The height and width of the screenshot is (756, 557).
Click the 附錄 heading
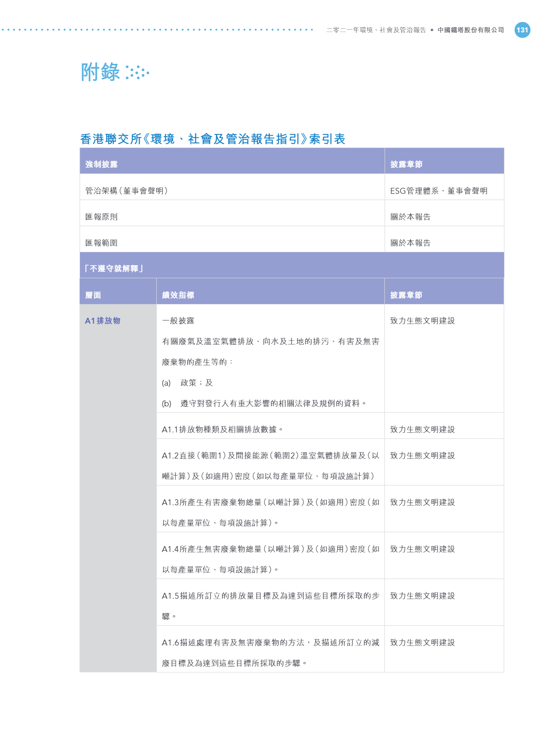(x=101, y=72)
